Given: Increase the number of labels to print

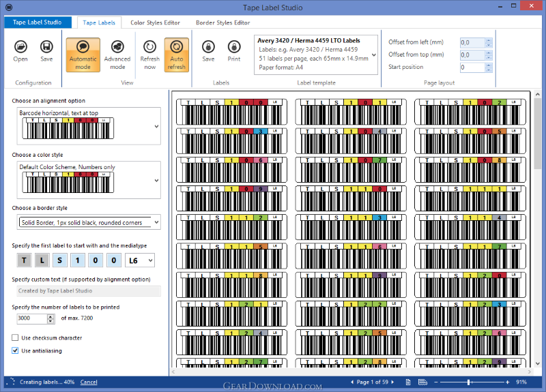Looking at the screenshot, I should [51, 316].
